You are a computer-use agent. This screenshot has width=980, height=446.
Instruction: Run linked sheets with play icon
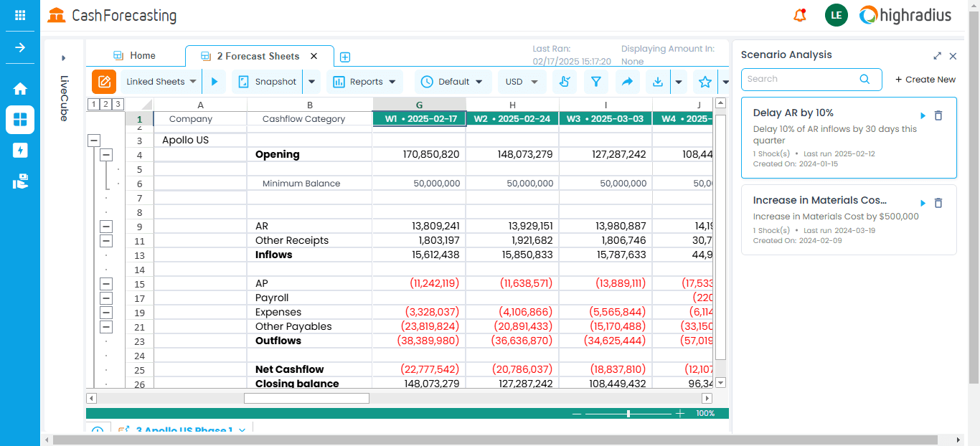tap(214, 82)
